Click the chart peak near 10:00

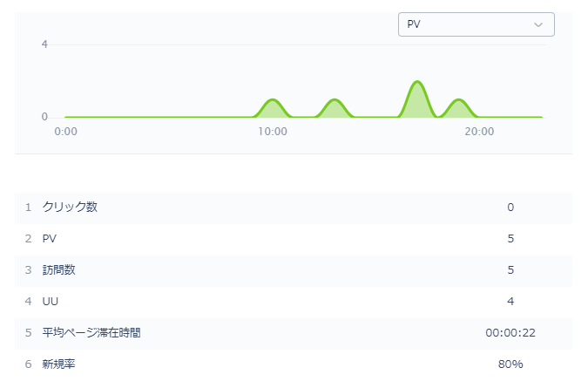coord(273,101)
